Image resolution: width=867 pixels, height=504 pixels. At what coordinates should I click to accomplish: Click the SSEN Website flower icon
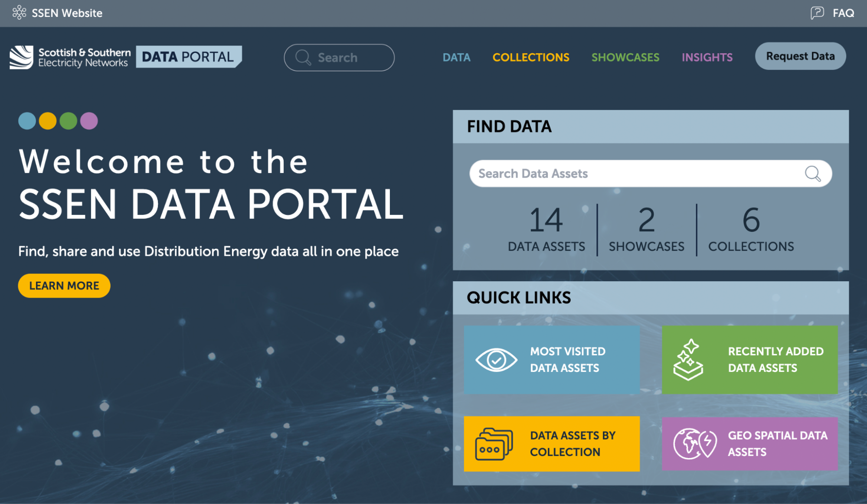[x=19, y=13]
